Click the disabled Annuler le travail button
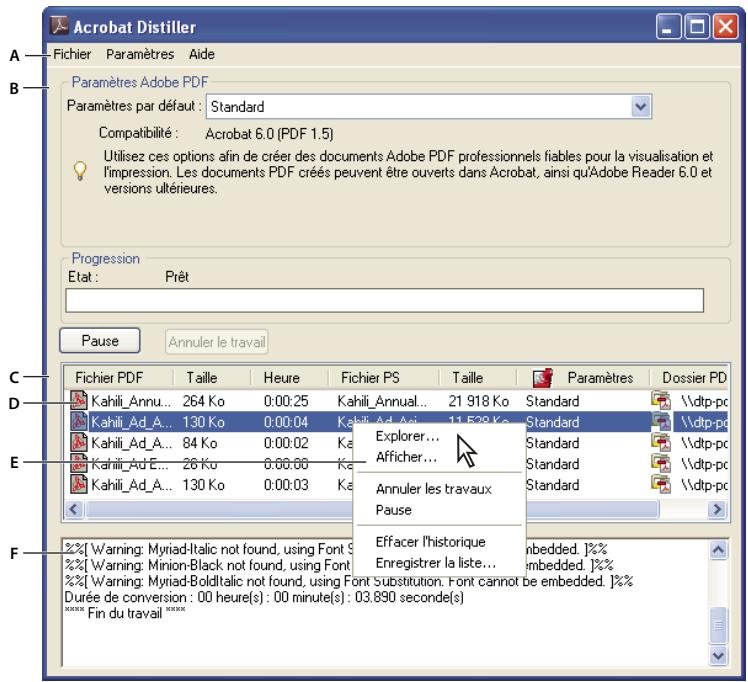748x682 pixels. [217, 342]
